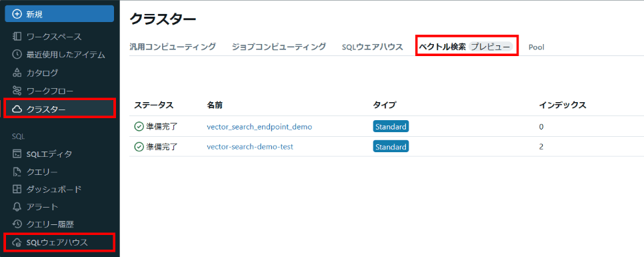Click the ステータス column header

point(154,105)
